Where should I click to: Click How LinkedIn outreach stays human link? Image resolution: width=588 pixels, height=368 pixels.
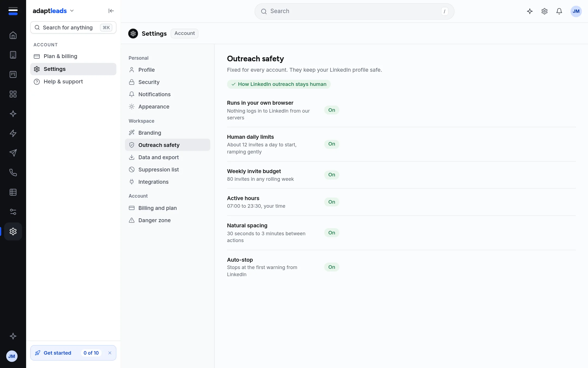279,84
